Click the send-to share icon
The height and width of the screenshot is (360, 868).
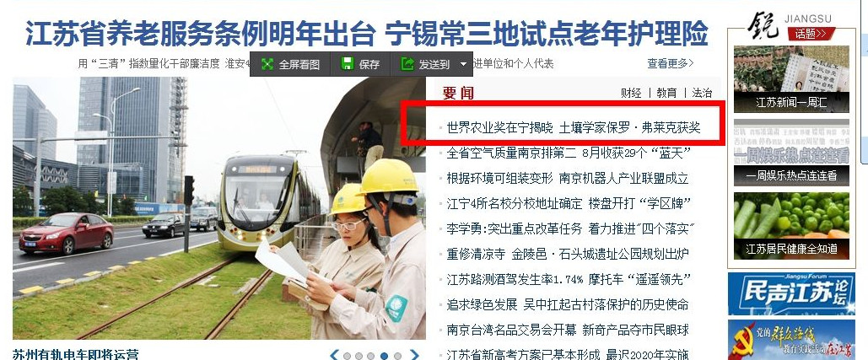point(407,64)
